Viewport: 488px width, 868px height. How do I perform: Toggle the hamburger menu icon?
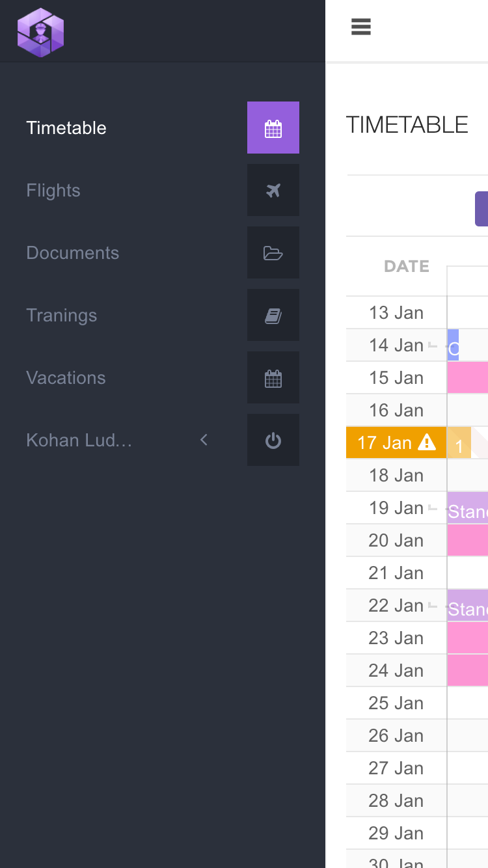click(x=361, y=27)
